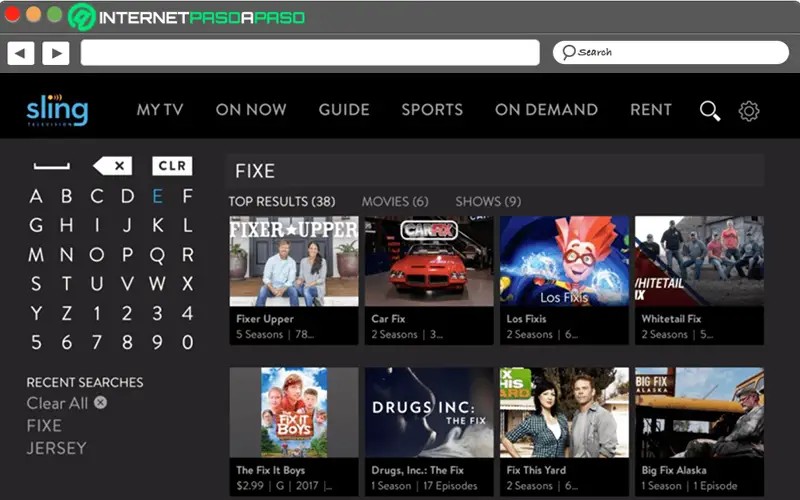Click the Car Fix title text
800x500 pixels.
(x=388, y=319)
